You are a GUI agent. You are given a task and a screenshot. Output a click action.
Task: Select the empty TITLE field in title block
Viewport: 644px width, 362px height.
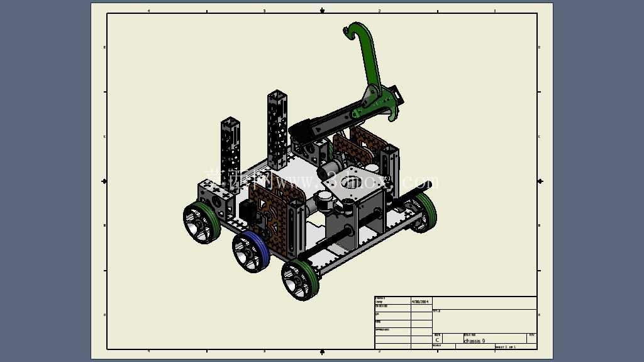484,321
